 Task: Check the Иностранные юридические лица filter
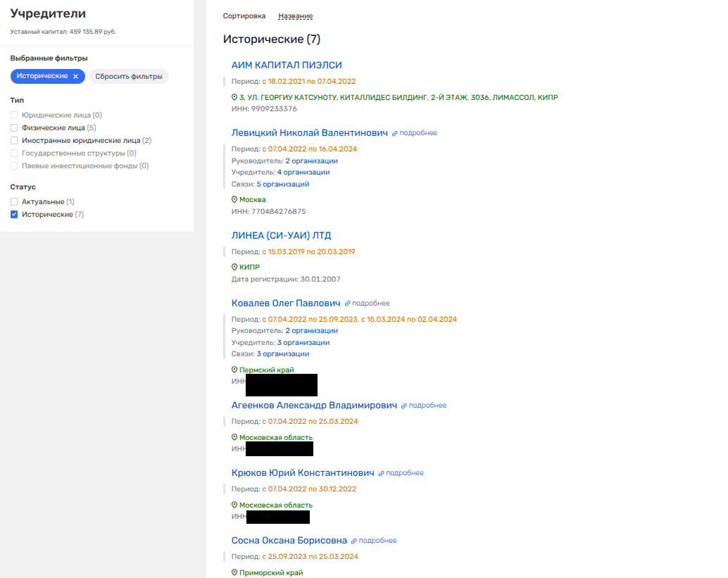14,141
